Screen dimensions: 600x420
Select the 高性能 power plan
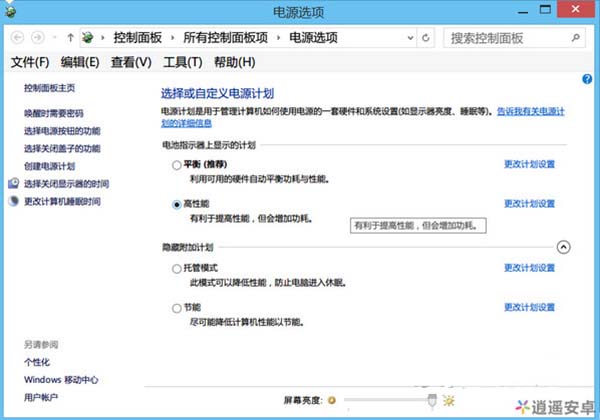coord(176,205)
